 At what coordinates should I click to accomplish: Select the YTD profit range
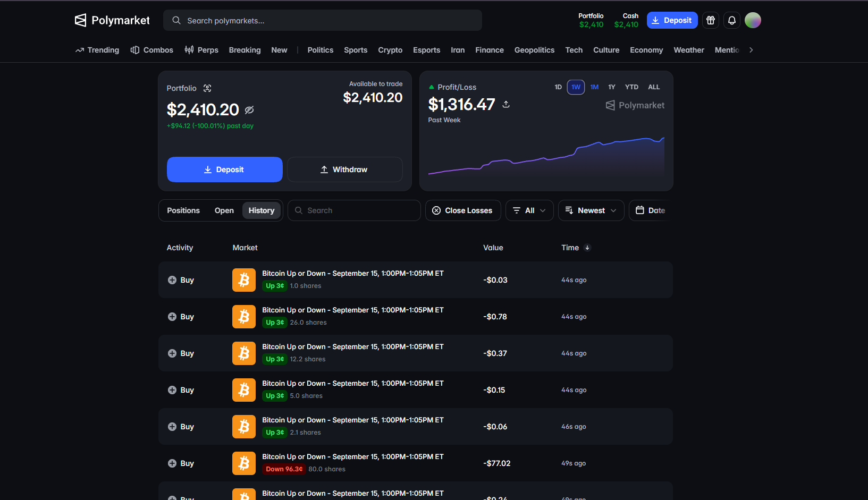(631, 87)
